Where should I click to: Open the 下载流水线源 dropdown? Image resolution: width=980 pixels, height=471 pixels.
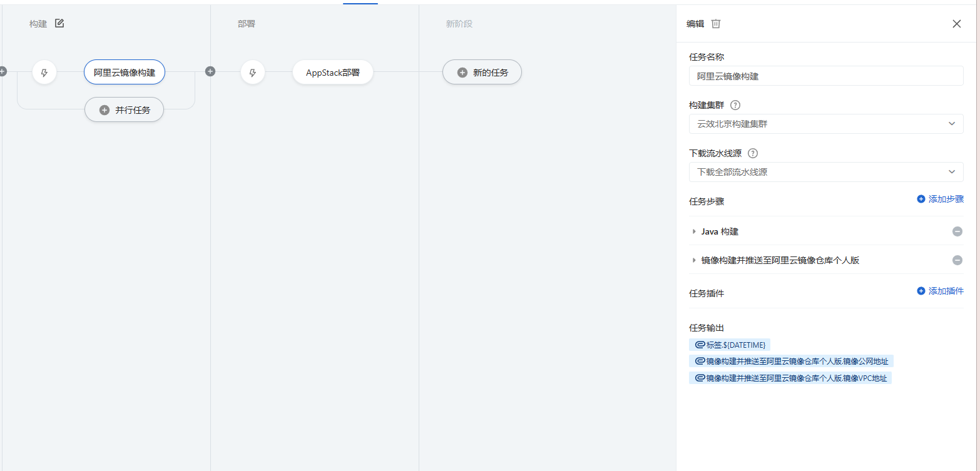coord(826,172)
